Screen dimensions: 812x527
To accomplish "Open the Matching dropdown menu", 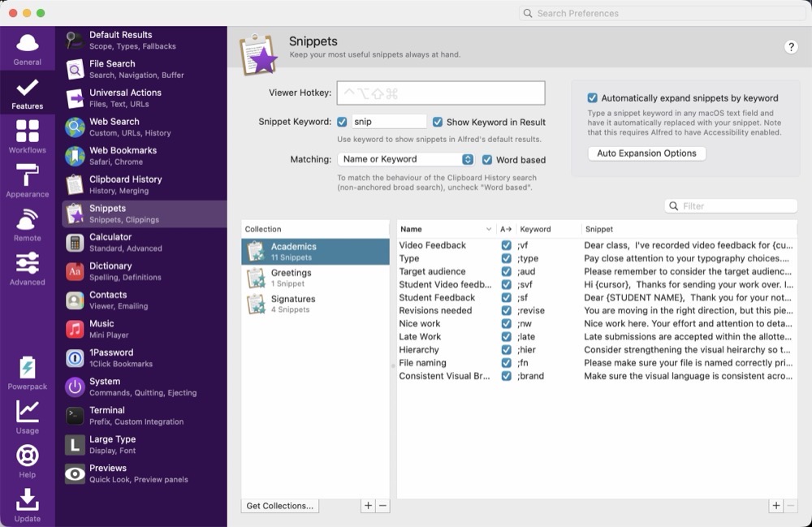I will coord(405,159).
